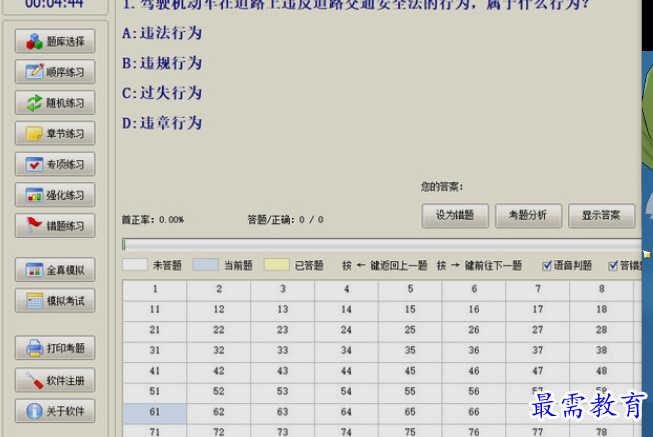Jump to question 44 cell
Viewport: 653px width, 437px height.
[x=346, y=372]
